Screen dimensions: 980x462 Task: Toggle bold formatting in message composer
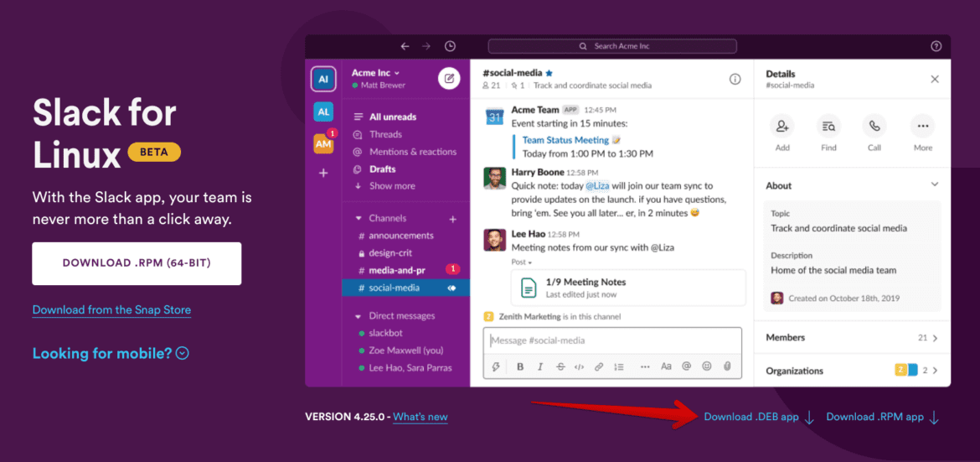point(520,366)
